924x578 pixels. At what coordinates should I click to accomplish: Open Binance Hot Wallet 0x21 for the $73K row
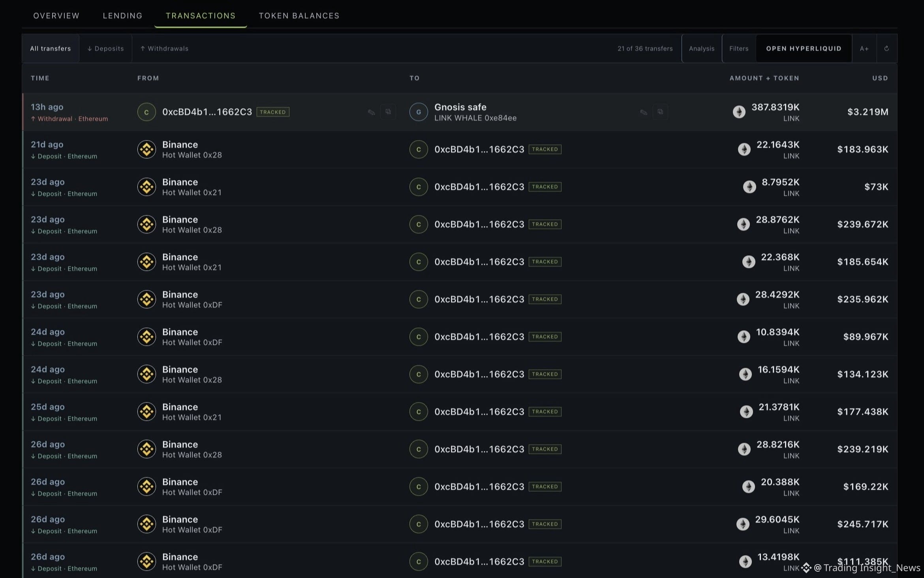tap(192, 187)
